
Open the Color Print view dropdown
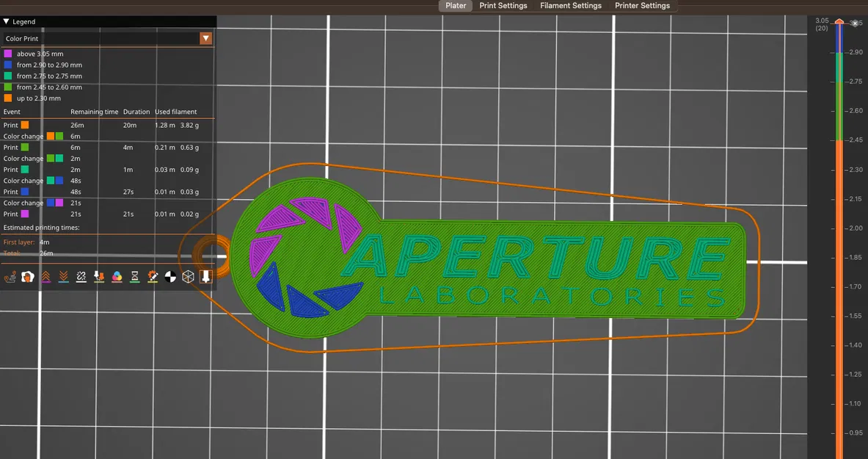pos(108,38)
